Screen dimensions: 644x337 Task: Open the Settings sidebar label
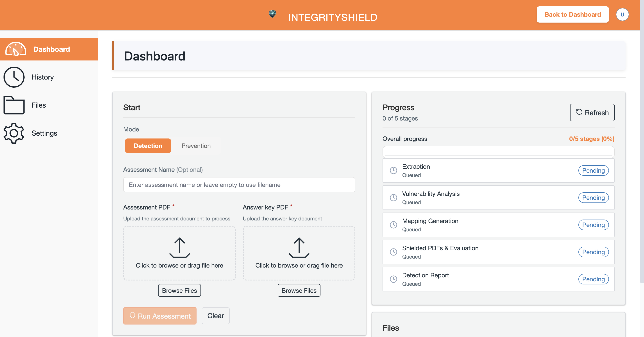pos(44,133)
